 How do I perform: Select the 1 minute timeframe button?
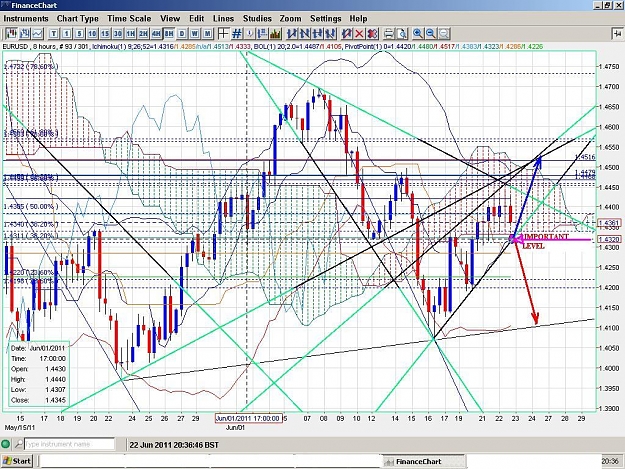point(67,33)
